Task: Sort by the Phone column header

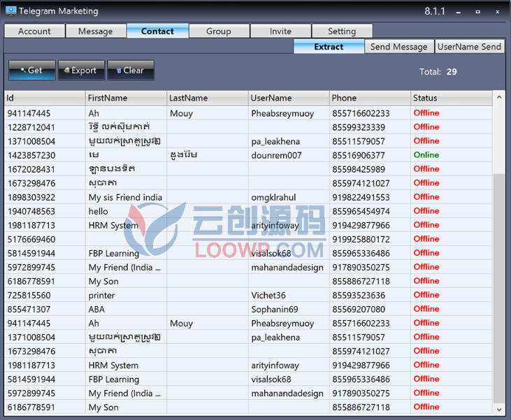Action: [370, 98]
